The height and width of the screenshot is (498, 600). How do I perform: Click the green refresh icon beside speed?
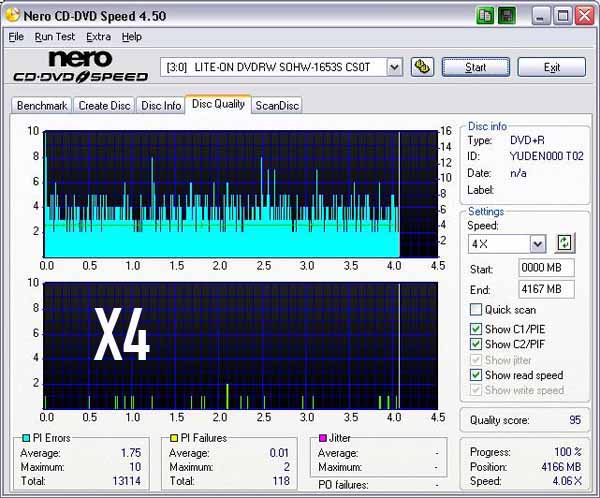(565, 243)
